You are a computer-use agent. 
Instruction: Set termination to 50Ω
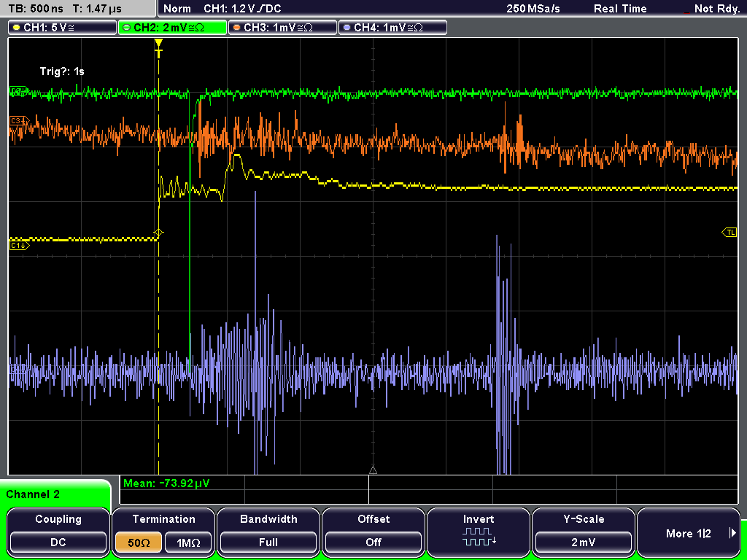click(x=139, y=542)
